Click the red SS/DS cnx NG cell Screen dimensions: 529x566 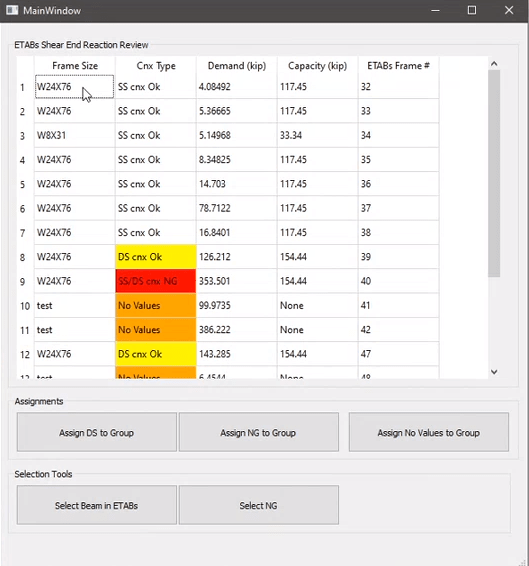coord(156,281)
